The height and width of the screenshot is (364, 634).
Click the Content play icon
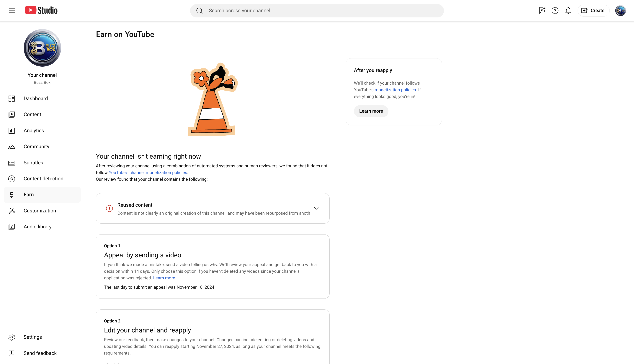12,114
